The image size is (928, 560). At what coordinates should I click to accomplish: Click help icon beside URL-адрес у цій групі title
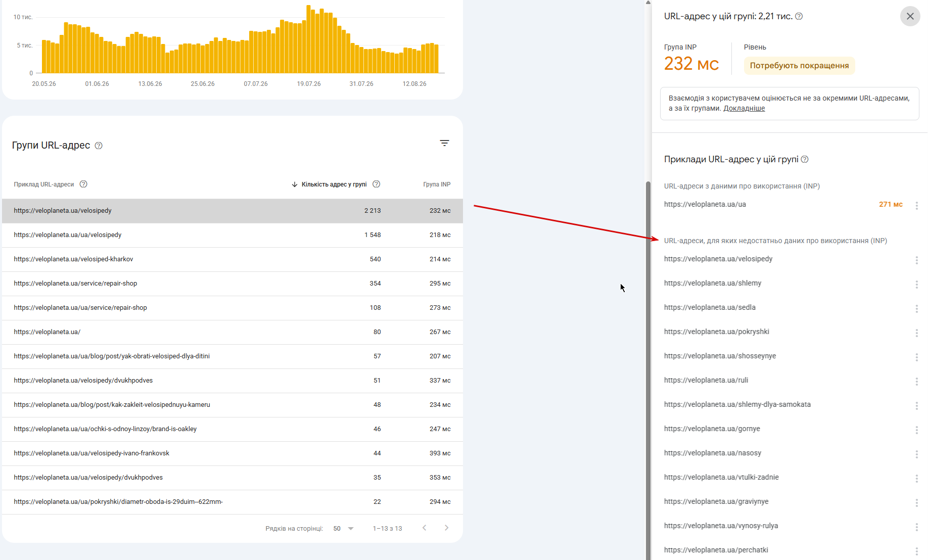click(799, 16)
